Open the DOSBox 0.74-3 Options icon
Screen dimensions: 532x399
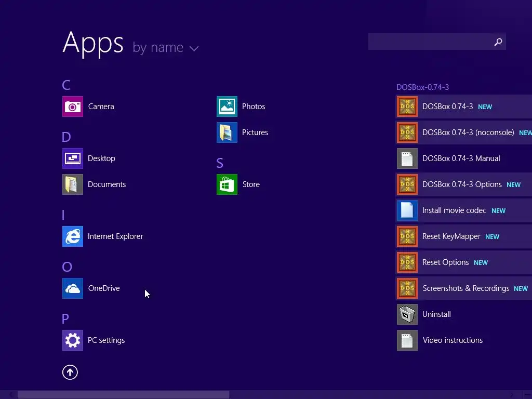[407, 184]
